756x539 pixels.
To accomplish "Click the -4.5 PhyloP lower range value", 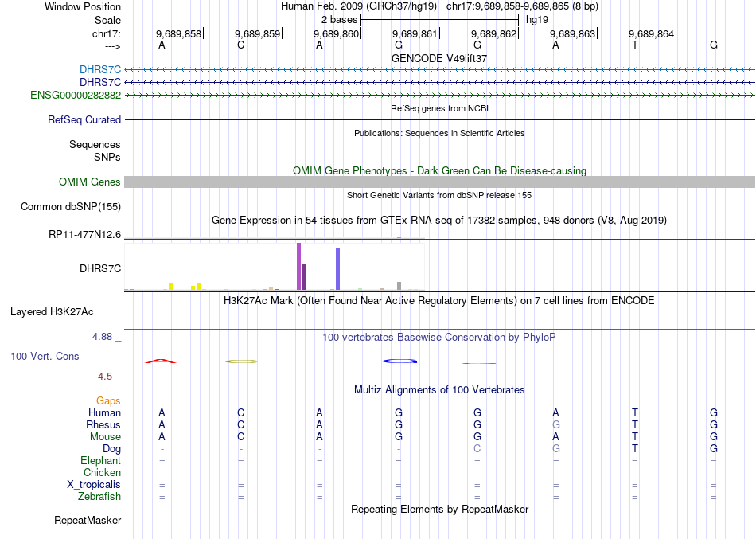I will 103,377.
